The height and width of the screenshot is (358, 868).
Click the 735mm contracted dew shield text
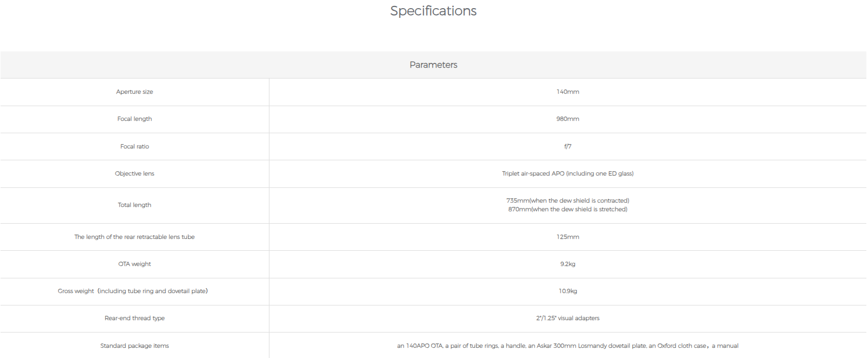[568, 201]
